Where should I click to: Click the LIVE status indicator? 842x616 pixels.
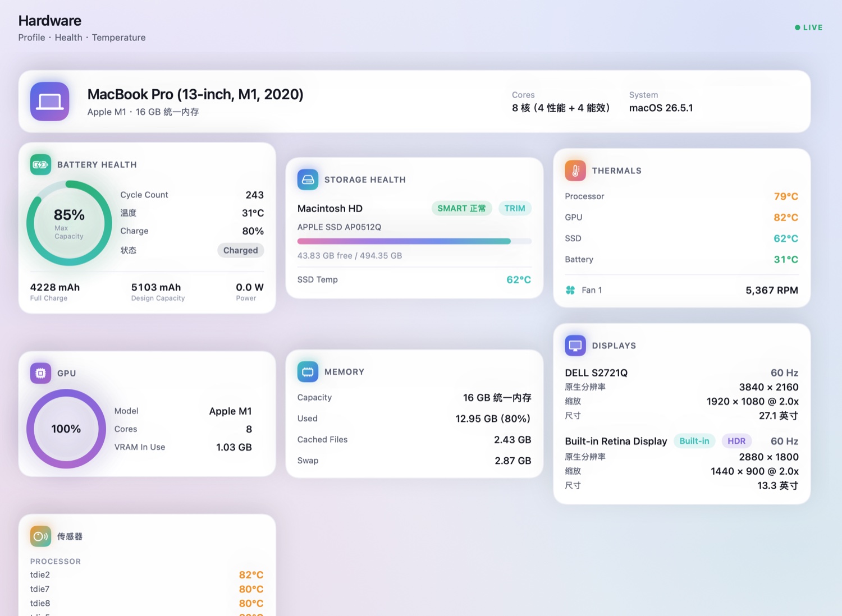[x=808, y=27]
